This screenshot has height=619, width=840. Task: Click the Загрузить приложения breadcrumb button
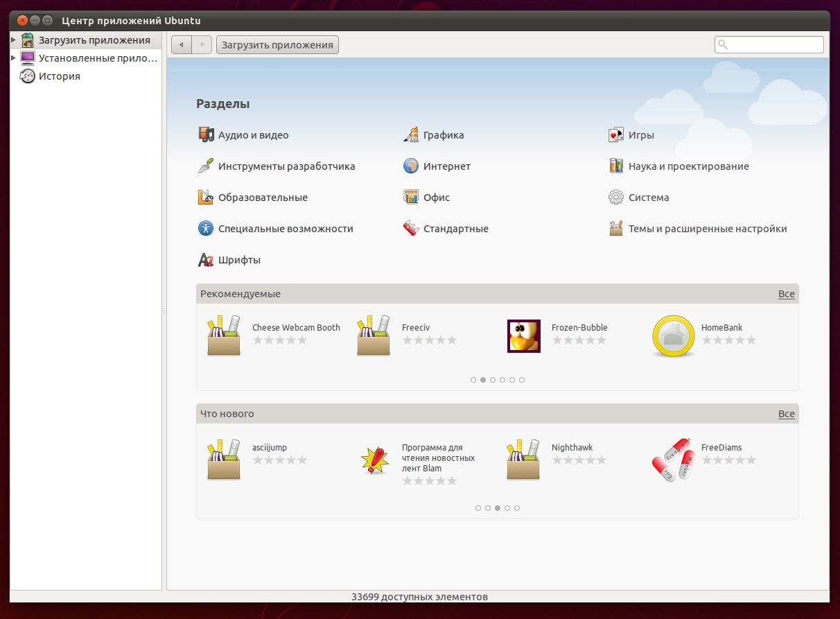277,45
